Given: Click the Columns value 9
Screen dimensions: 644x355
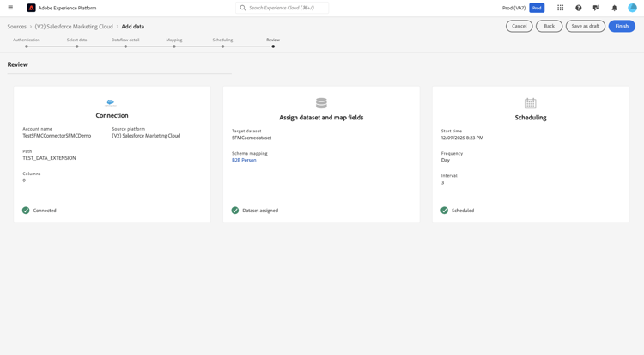Looking at the screenshot, I should (x=24, y=181).
